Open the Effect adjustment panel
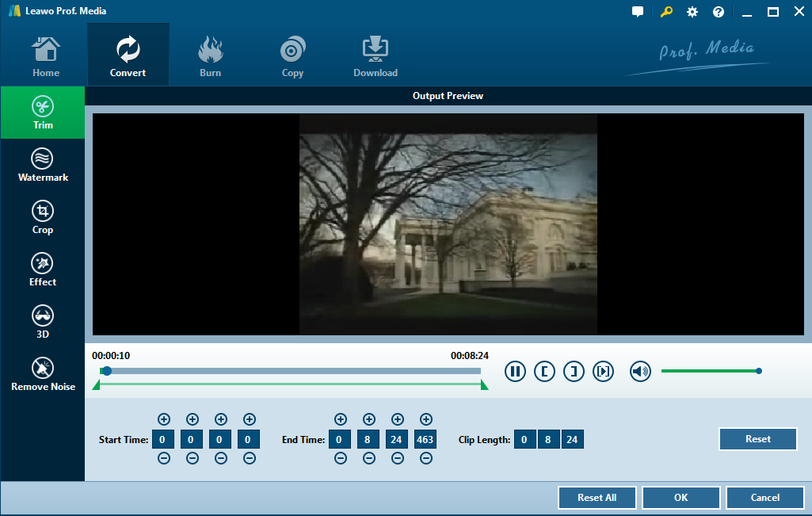The image size is (812, 516). tap(43, 269)
